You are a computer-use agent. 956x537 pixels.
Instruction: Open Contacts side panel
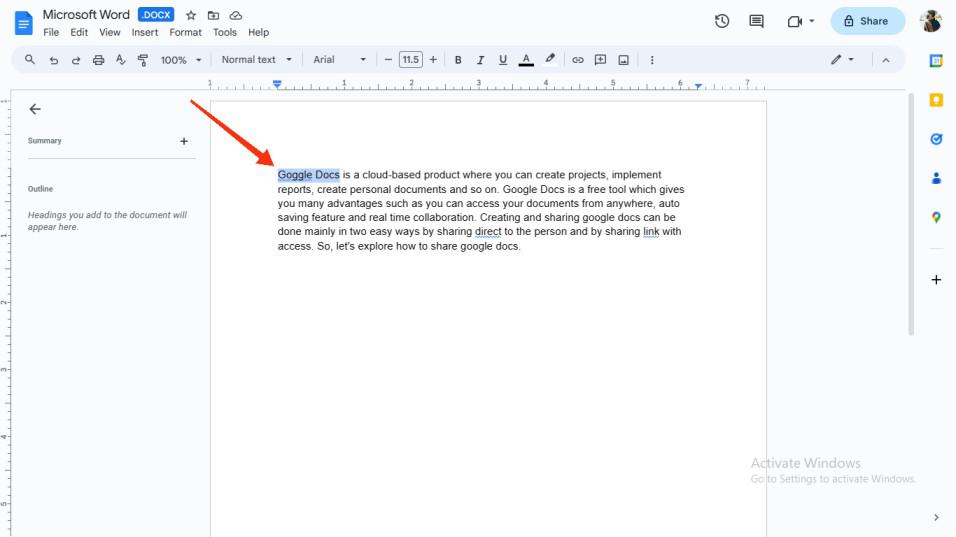(936, 178)
